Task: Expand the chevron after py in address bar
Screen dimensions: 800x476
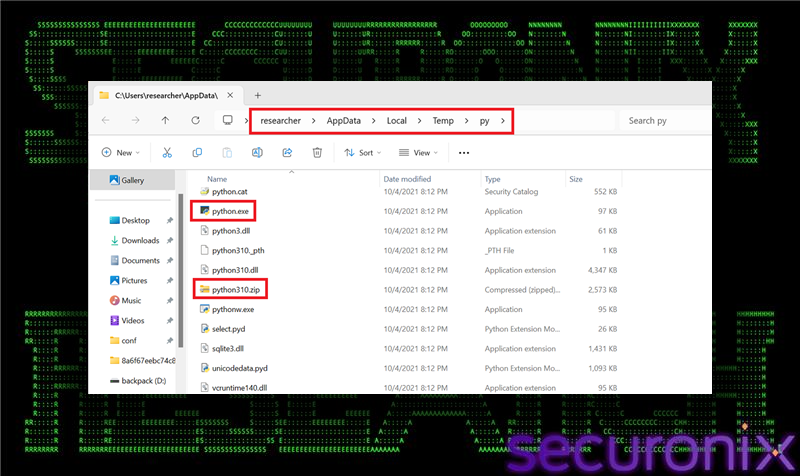Action: point(503,120)
